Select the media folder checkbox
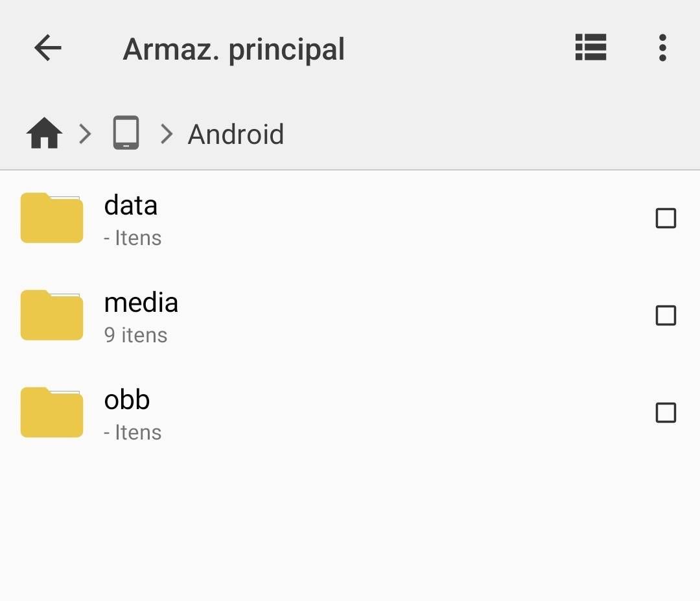The width and height of the screenshot is (700, 601). [x=666, y=316]
